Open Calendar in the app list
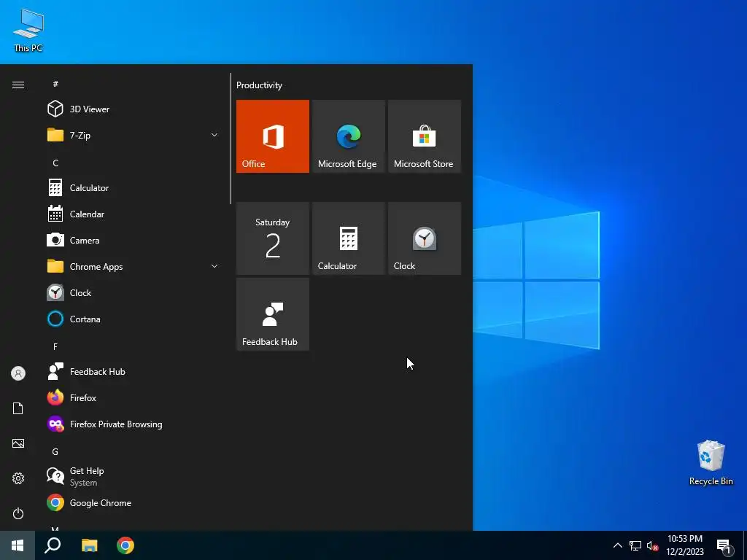The width and height of the screenshot is (747, 560). click(133, 214)
